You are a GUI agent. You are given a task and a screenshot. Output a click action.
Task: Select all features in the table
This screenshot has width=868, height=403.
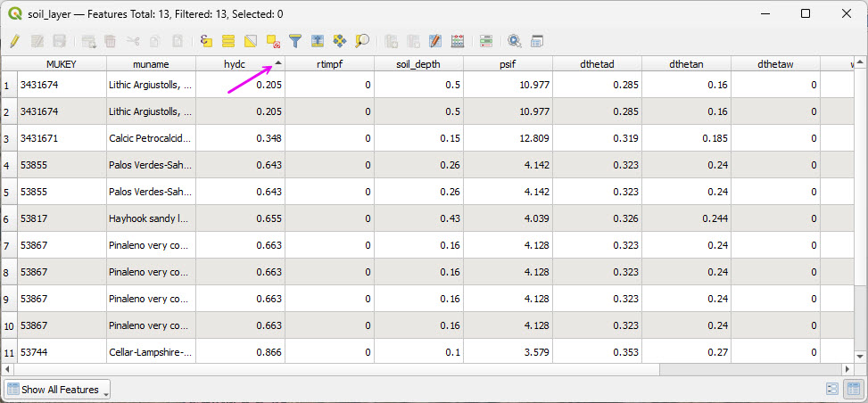(x=228, y=41)
